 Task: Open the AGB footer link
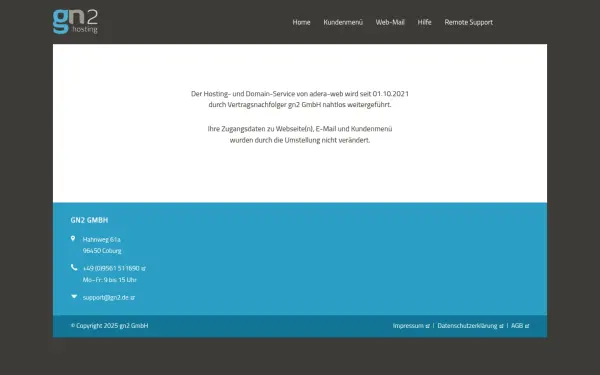517,326
